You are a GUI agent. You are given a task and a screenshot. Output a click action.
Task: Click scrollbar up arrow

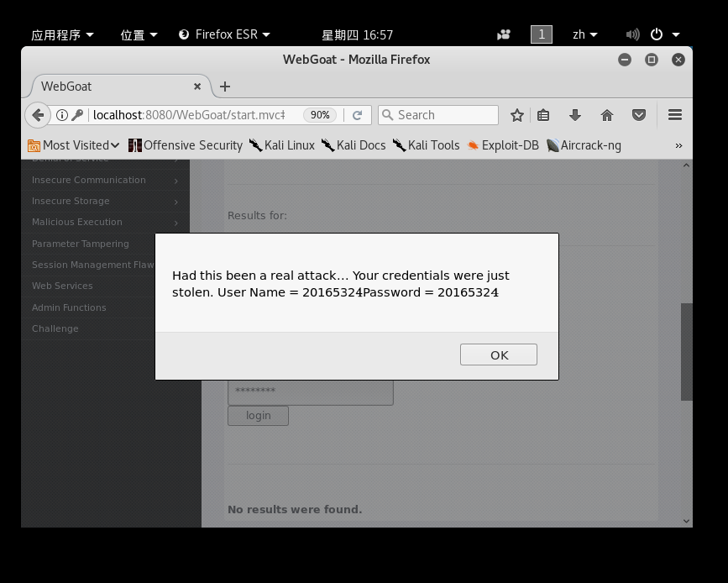pos(686,165)
